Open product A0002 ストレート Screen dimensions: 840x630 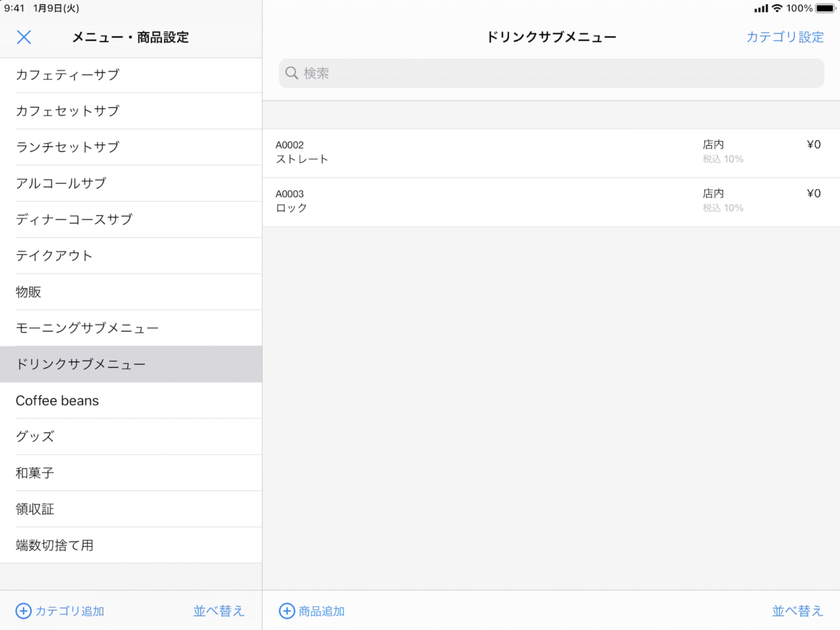point(551,153)
